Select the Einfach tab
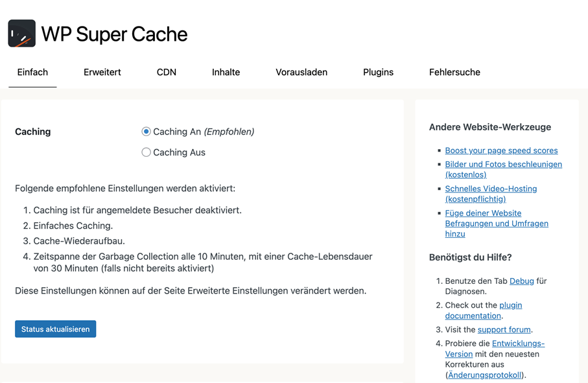This screenshot has width=588, height=383. [32, 72]
